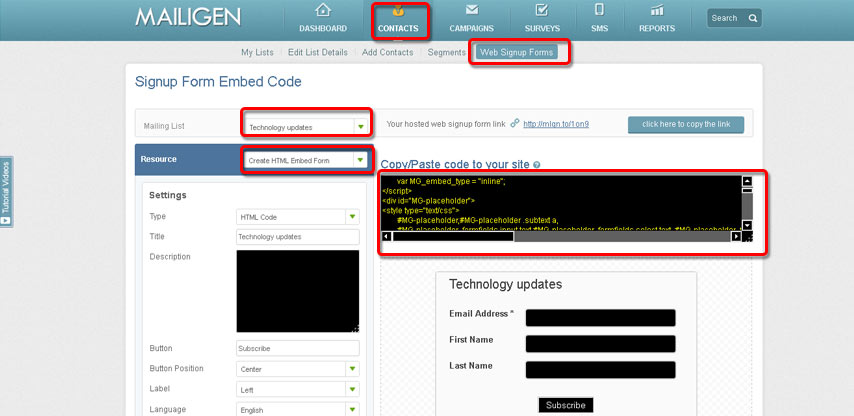This screenshot has height=416, width=854.
Task: Select the Web Signup Forms tab
Action: [516, 52]
